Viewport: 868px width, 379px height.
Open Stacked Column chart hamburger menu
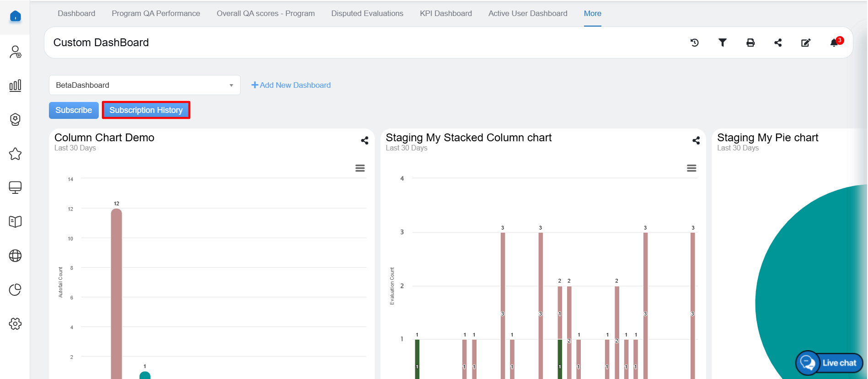(x=691, y=168)
